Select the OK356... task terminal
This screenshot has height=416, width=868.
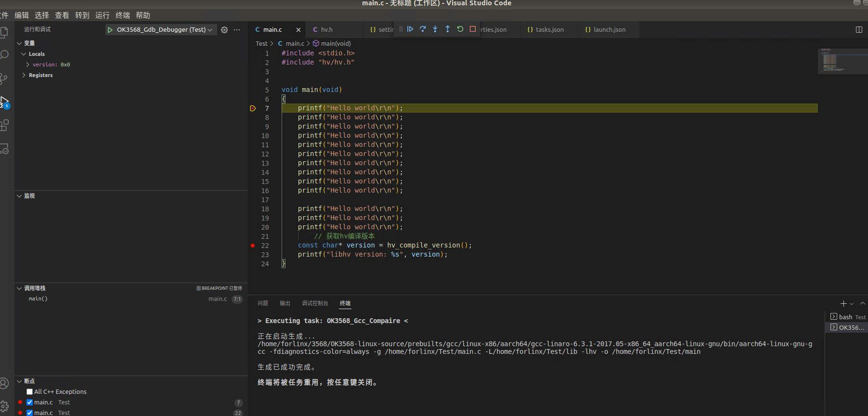(x=848, y=327)
